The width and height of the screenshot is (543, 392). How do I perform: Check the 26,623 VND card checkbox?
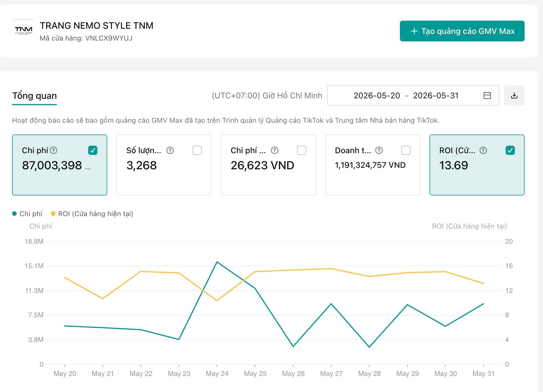(x=302, y=150)
